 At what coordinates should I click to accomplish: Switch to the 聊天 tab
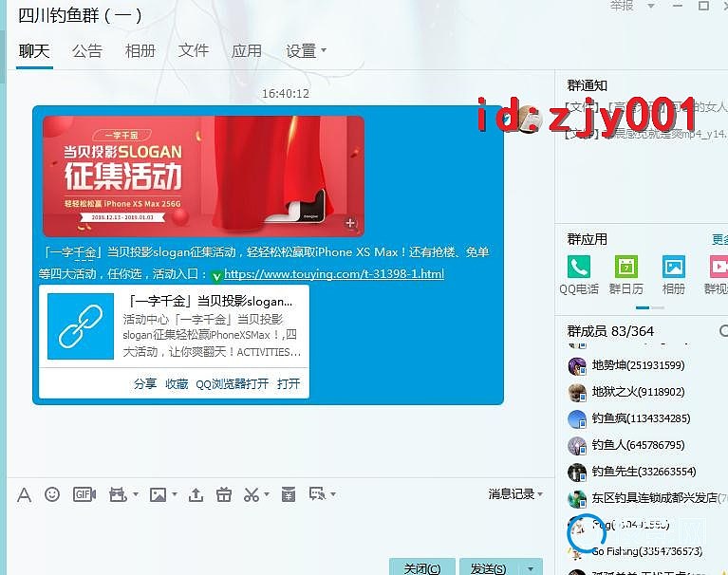pyautogui.click(x=34, y=50)
